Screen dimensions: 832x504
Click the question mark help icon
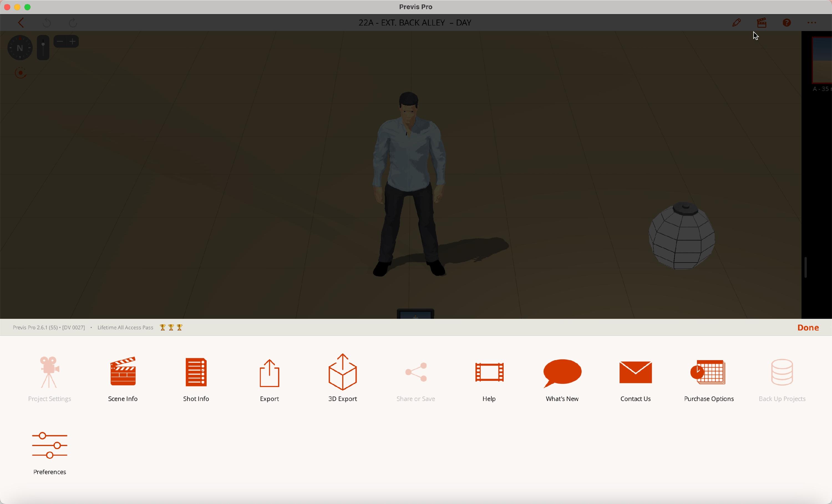coord(787,23)
